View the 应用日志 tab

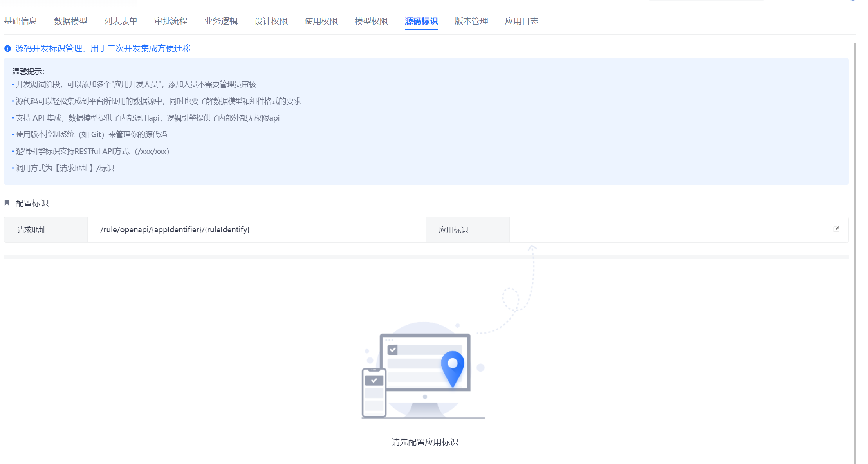pos(522,21)
